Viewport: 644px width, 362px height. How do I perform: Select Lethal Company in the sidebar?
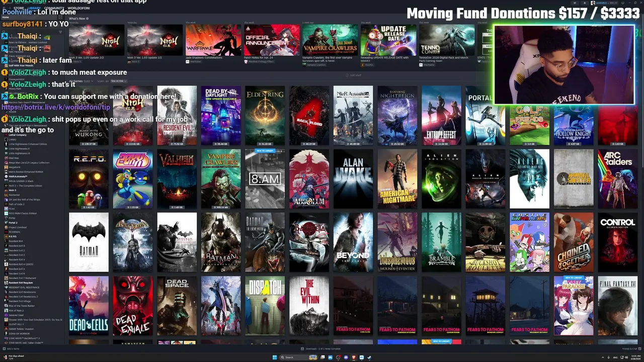18,135
